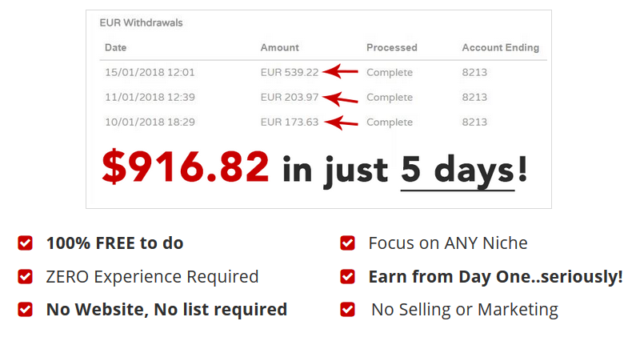The width and height of the screenshot is (644, 337).
Task: Click checkmark beside No Selling or Marketing
Action: point(347,309)
